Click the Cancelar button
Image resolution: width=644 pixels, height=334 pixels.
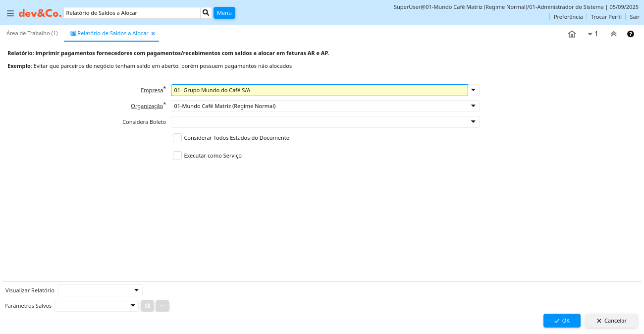point(611,321)
